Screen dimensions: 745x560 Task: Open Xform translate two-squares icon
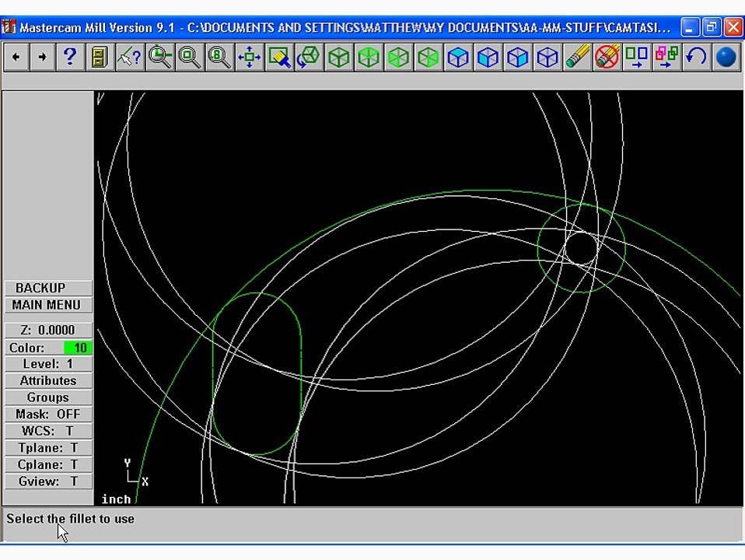point(637,57)
